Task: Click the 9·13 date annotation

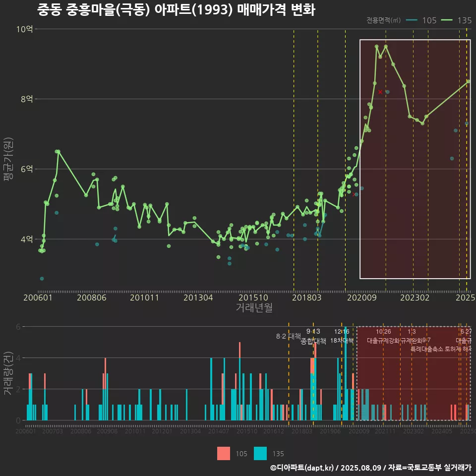Action: 313,332
